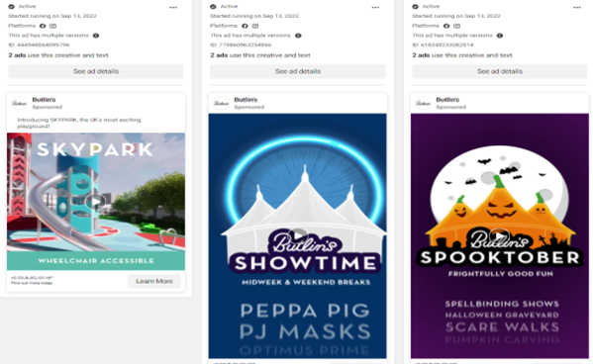Click Instagram platform icon on second ad card
593x364 pixels.
(255, 26)
